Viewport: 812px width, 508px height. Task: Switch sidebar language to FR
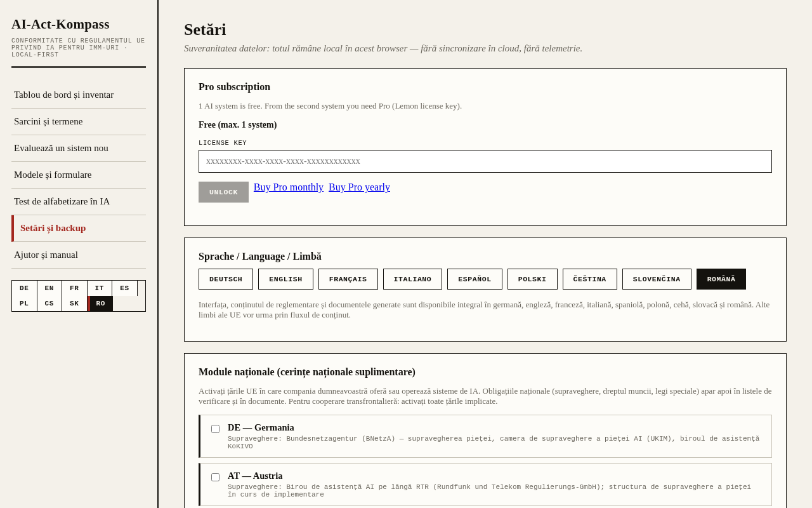[x=74, y=288]
